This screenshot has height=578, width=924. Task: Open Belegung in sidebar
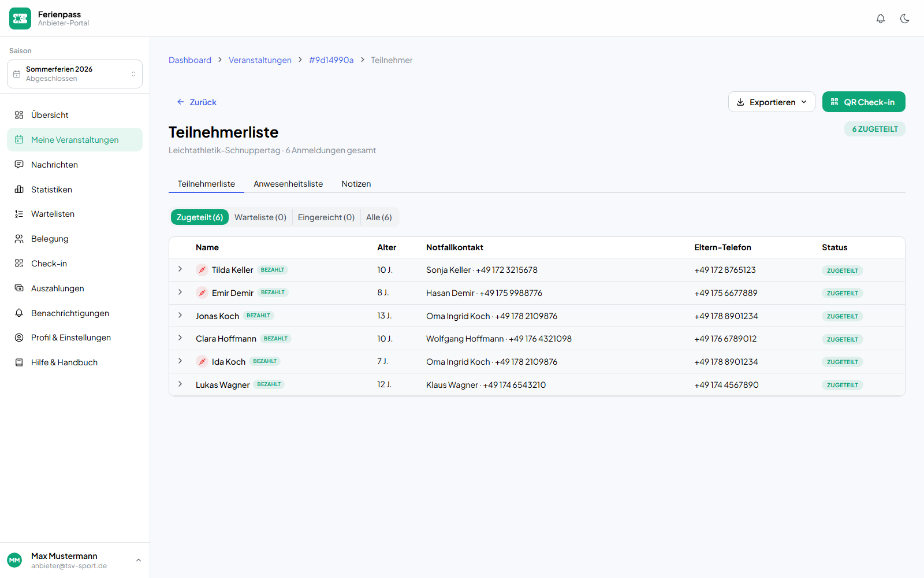tap(74, 239)
